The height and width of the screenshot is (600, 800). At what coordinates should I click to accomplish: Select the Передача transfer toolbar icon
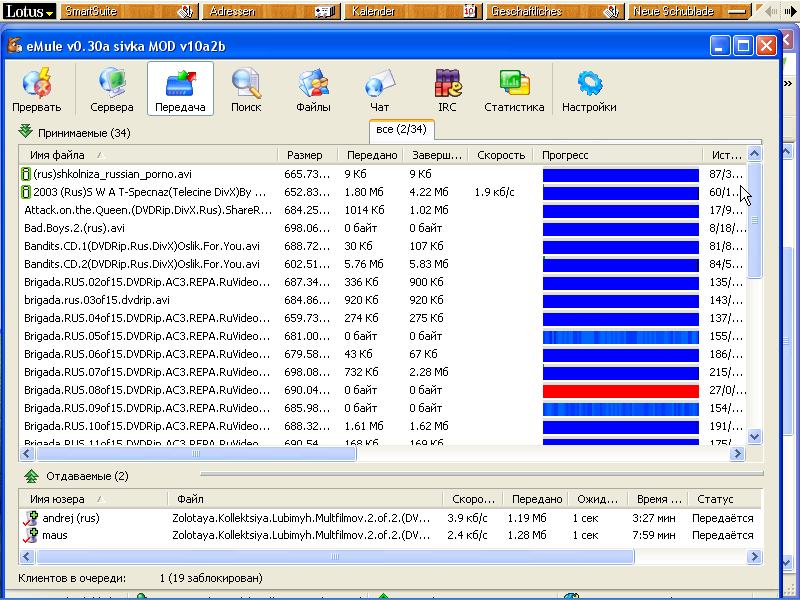click(180, 89)
